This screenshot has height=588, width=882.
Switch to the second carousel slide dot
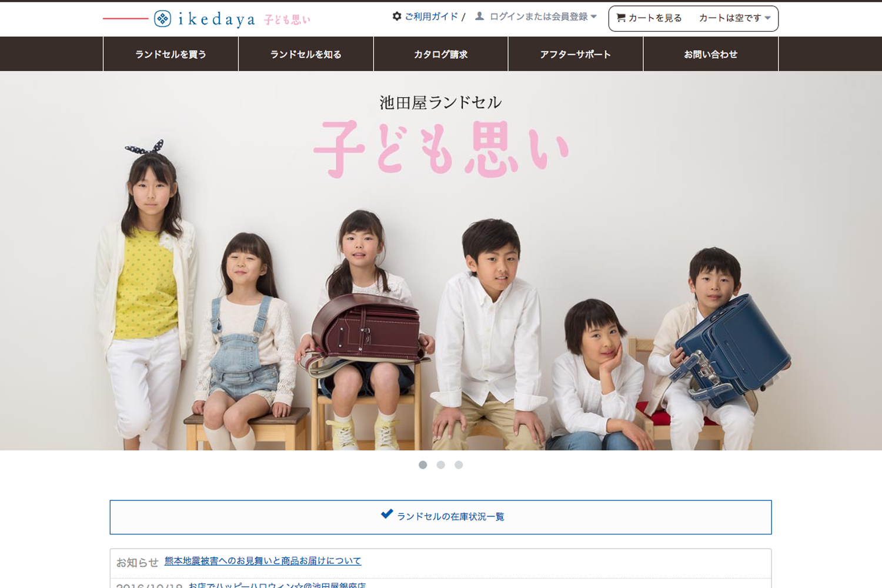tap(440, 465)
